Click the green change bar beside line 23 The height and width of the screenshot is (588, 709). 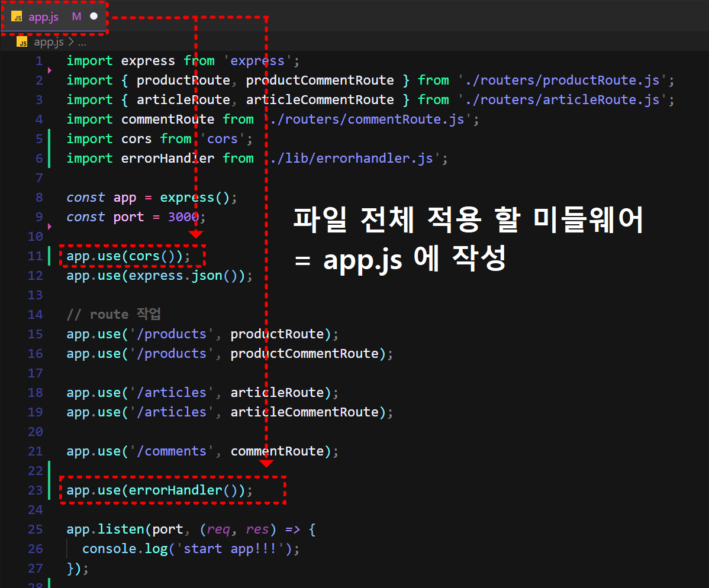49,490
